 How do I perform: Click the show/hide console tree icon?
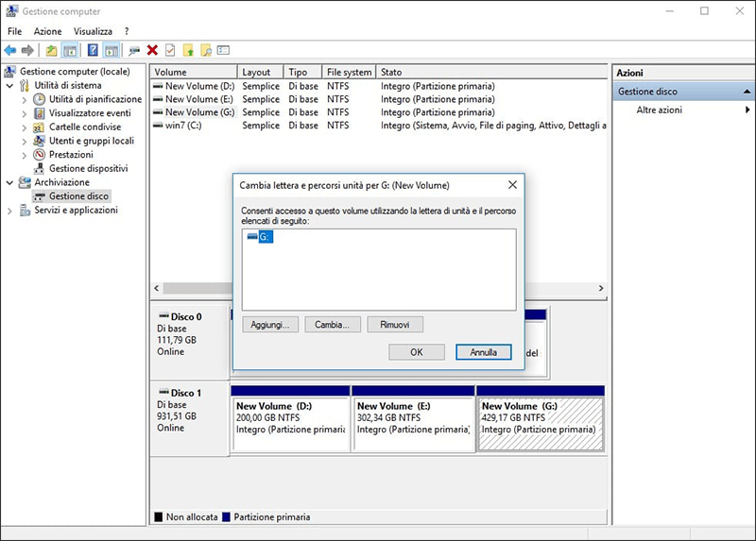69,50
